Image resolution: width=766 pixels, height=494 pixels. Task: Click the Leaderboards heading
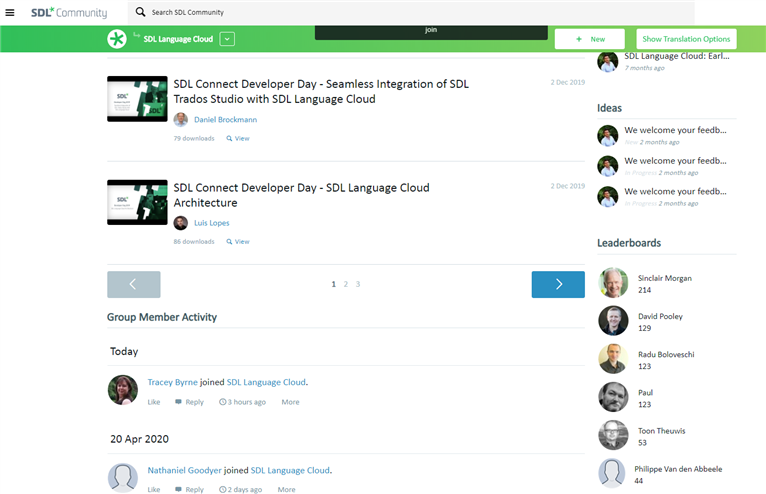pyautogui.click(x=629, y=243)
